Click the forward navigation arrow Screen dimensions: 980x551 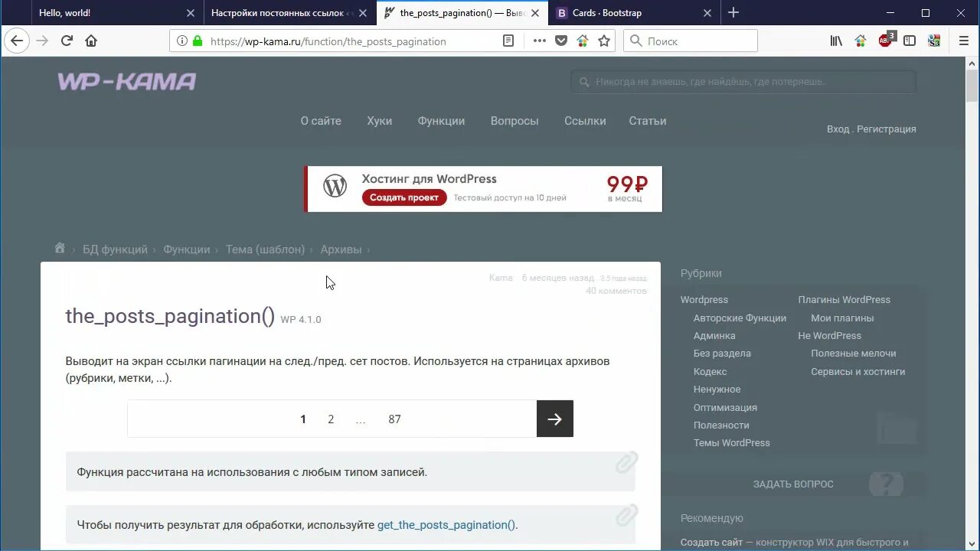pyautogui.click(x=42, y=41)
